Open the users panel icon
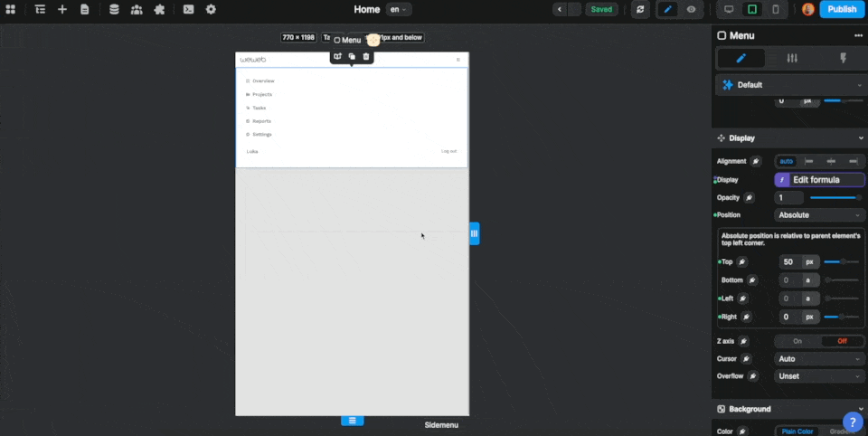This screenshot has width=868, height=436. (137, 9)
